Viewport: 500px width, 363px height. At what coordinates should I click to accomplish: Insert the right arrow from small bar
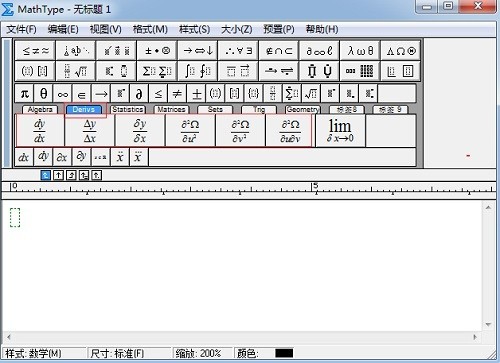coord(101,94)
